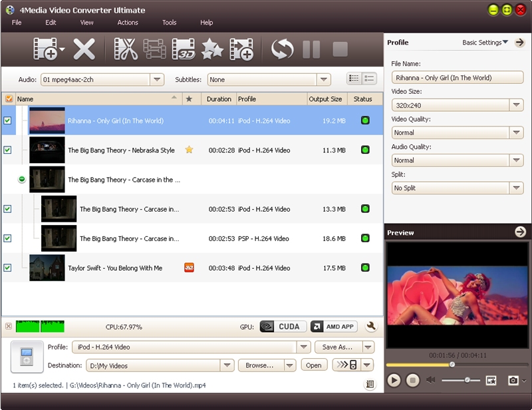The width and height of the screenshot is (532, 410).
Task: Toggle checkbox for Taylor Swift video
Action: pyautogui.click(x=8, y=268)
